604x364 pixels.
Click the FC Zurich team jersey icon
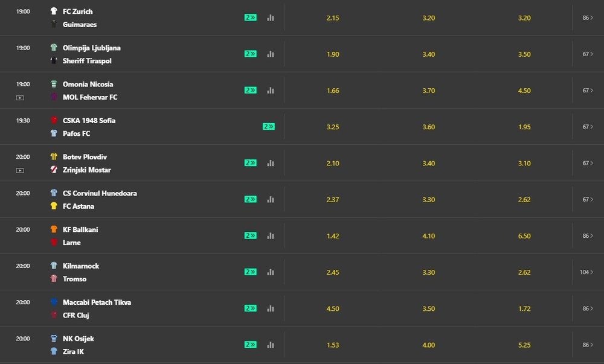54,11
